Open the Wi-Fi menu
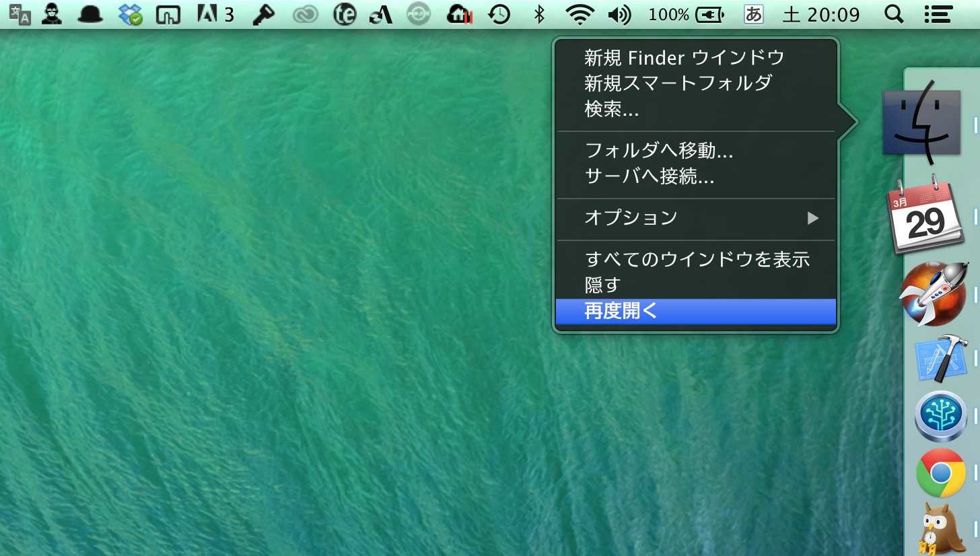This screenshot has width=980, height=556. 579,14
